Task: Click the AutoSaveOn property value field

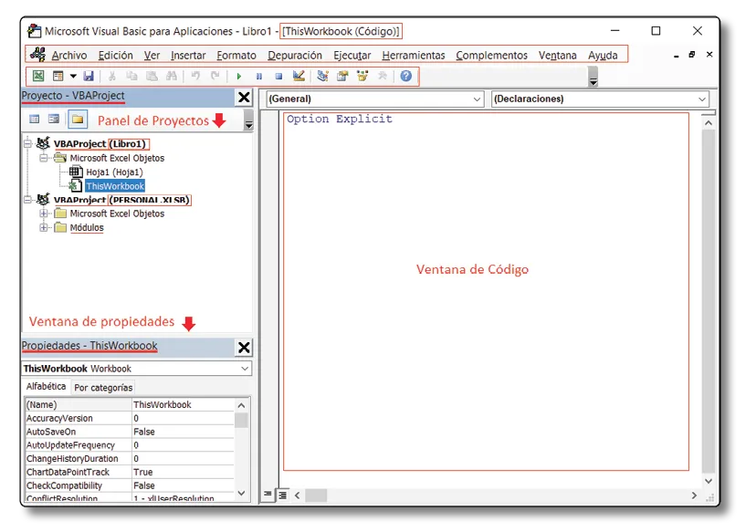Action: [x=183, y=432]
